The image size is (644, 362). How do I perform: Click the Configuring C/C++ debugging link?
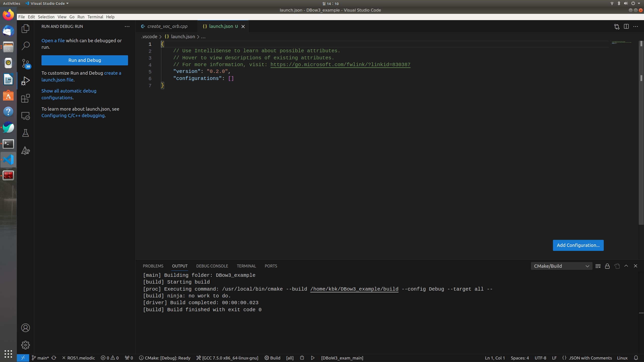(73, 115)
